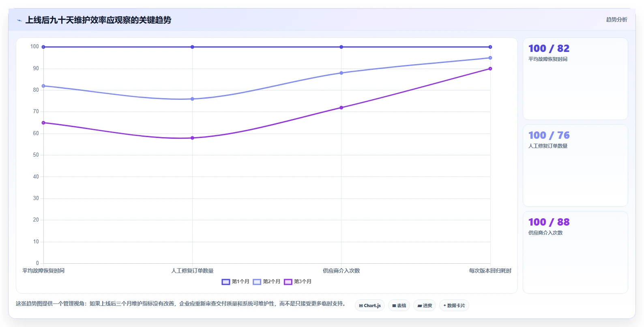Pick 第3个月 point valued 65
This screenshot has height=327, width=644.
tap(43, 123)
